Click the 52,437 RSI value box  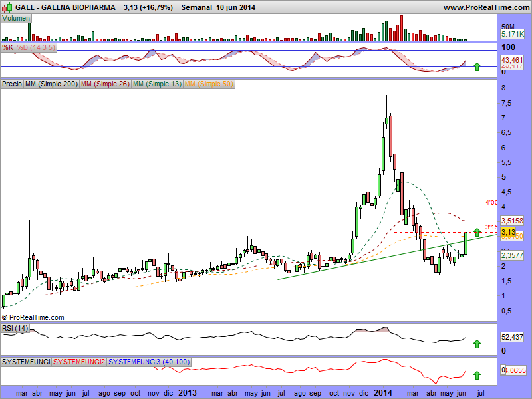tap(512, 337)
